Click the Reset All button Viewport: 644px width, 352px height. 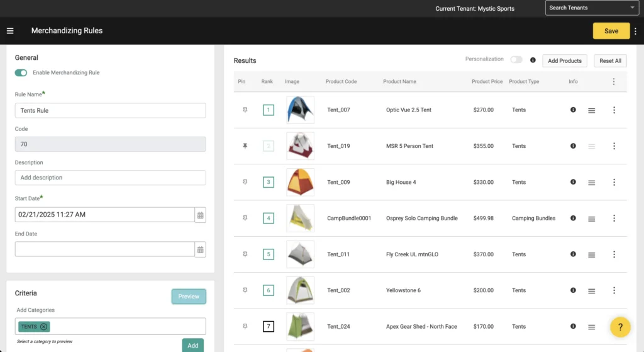tap(610, 60)
